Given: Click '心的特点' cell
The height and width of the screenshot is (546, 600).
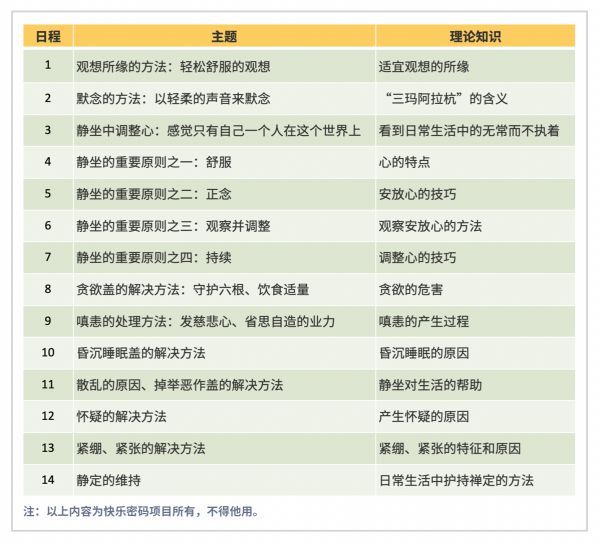Looking at the screenshot, I should [x=475, y=162].
